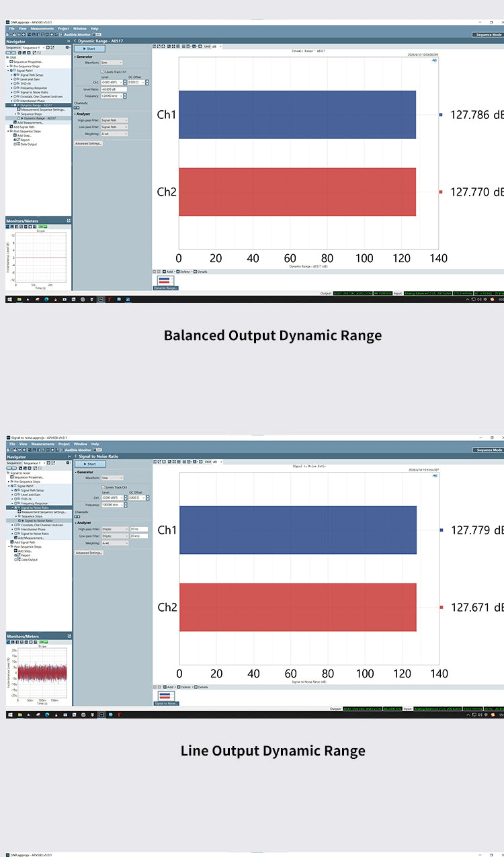Open Measurements menu in the DNR project window
The height and width of the screenshot is (857, 504).
[x=42, y=29]
